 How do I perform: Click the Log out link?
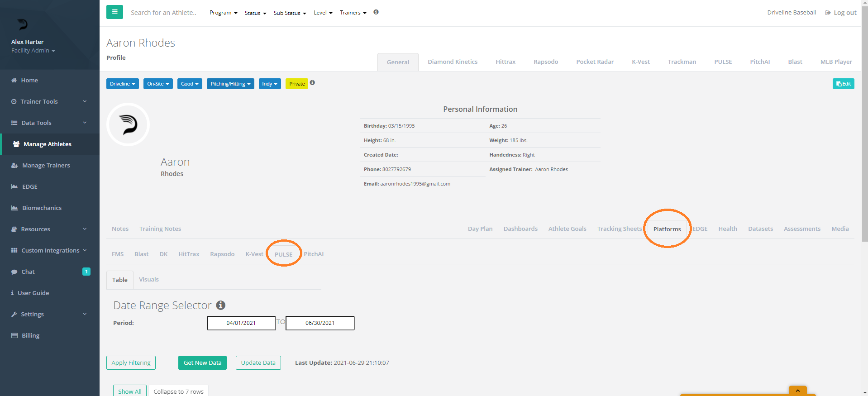pyautogui.click(x=841, y=13)
